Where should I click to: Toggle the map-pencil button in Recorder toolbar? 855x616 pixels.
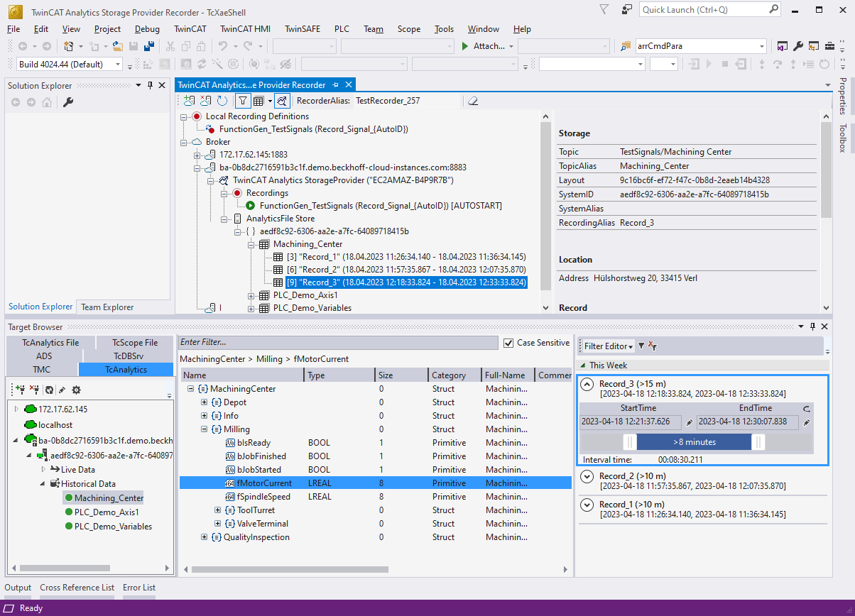click(x=282, y=101)
